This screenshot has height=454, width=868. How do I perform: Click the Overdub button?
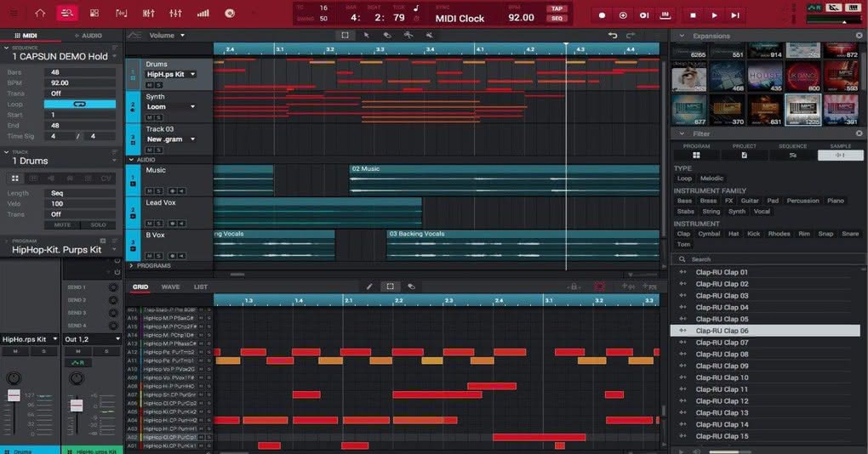coord(623,15)
